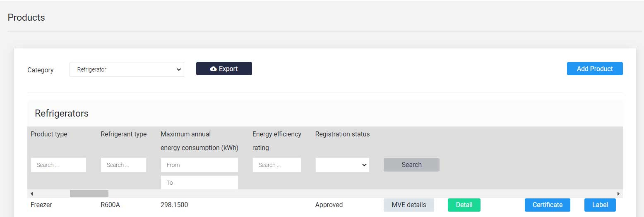Click the left arrow of the horizontal scrollbar
644x217 pixels.
tap(31, 193)
